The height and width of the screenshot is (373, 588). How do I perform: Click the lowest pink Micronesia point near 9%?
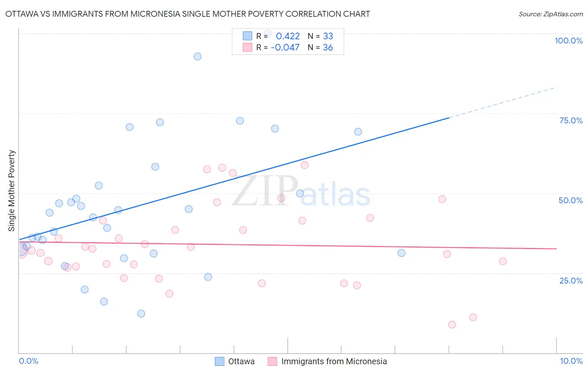point(452,324)
